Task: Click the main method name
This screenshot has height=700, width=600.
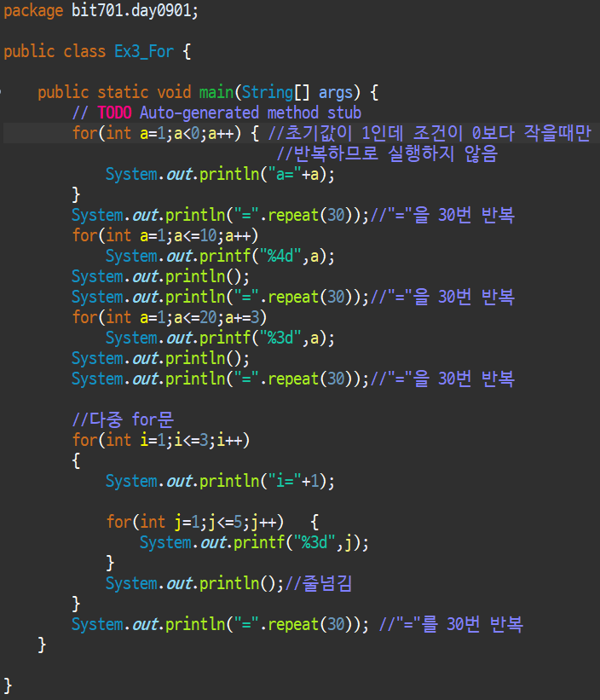Action: pos(216,92)
